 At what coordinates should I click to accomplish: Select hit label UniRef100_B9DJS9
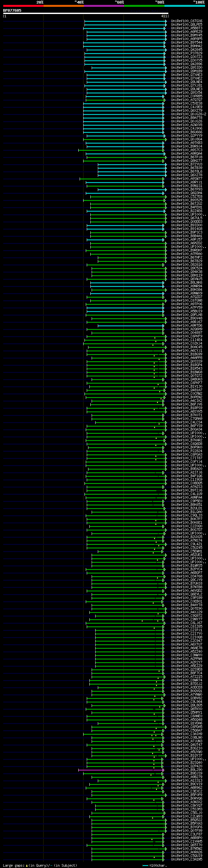click(x=187, y=773)
